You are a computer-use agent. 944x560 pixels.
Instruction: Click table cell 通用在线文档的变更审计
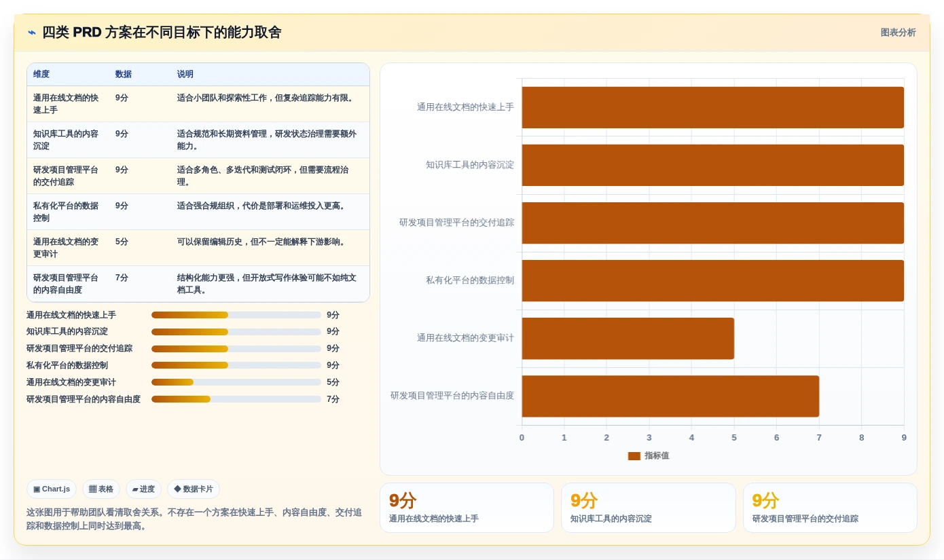tap(67, 248)
